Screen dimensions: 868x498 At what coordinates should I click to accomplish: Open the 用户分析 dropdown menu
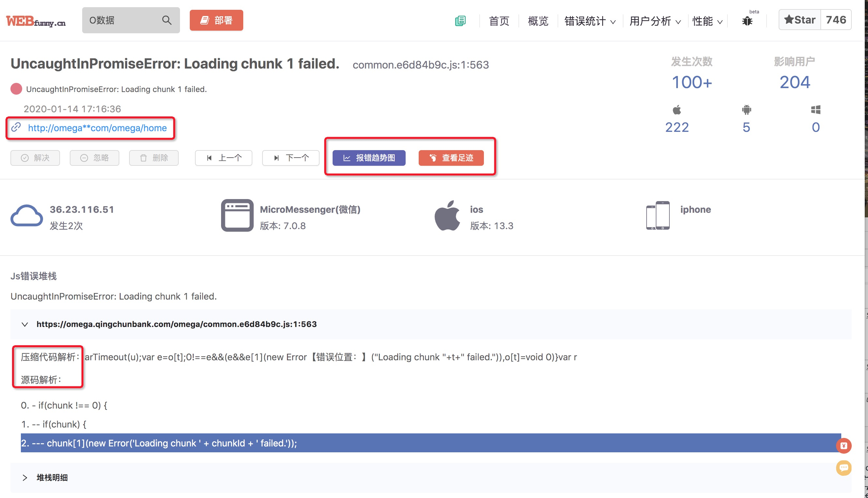655,21
